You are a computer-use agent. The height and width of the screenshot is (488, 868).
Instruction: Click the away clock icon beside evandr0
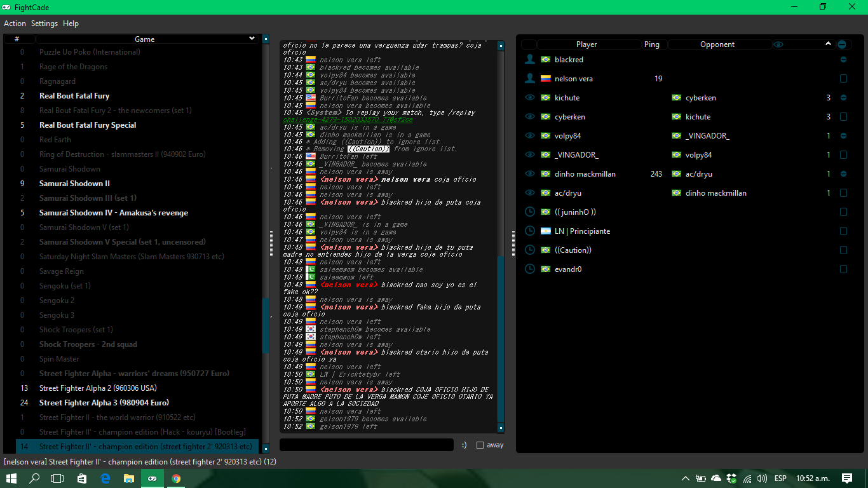tap(530, 269)
